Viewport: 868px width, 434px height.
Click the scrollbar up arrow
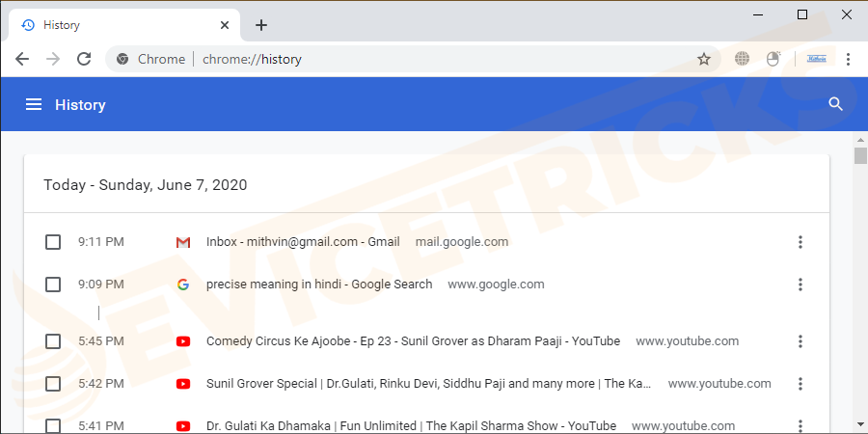860,140
